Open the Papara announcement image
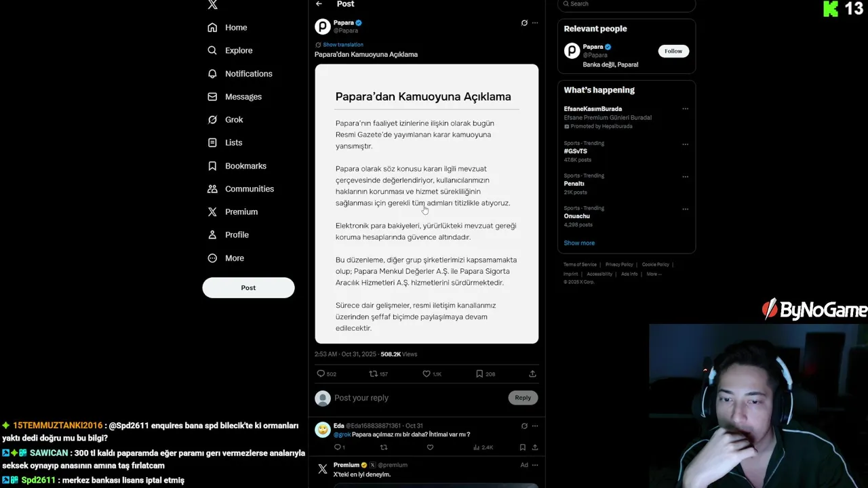The height and width of the screenshot is (488, 868). (x=427, y=203)
